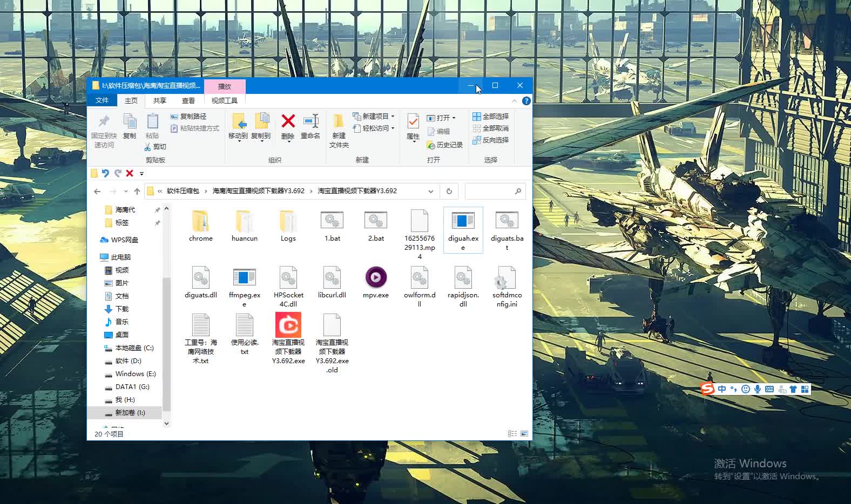The height and width of the screenshot is (504, 851).
Task: Select the diguats.bat file
Action: click(506, 230)
